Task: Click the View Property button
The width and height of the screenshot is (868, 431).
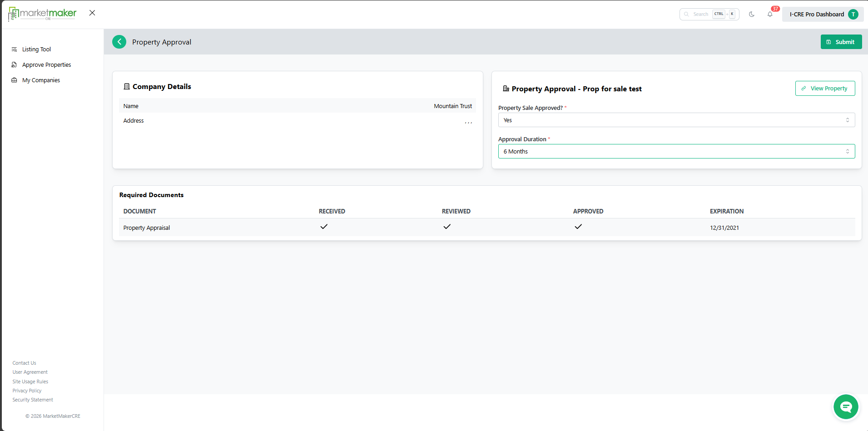Action: 825,88
